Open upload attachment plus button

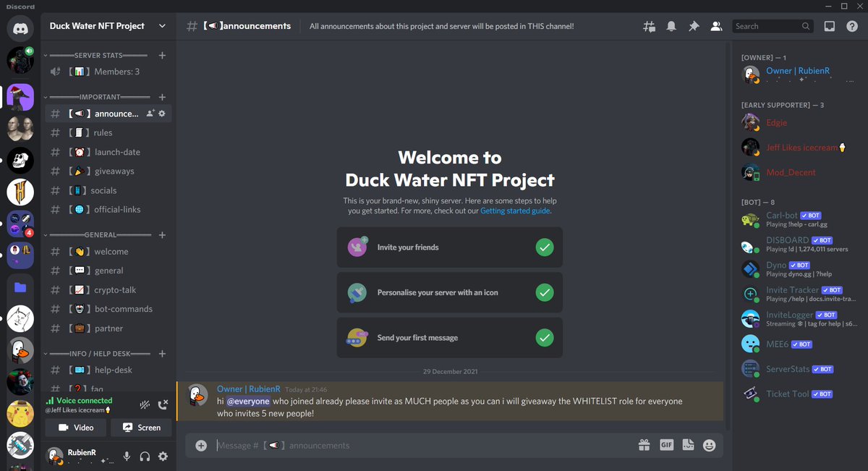(x=201, y=446)
